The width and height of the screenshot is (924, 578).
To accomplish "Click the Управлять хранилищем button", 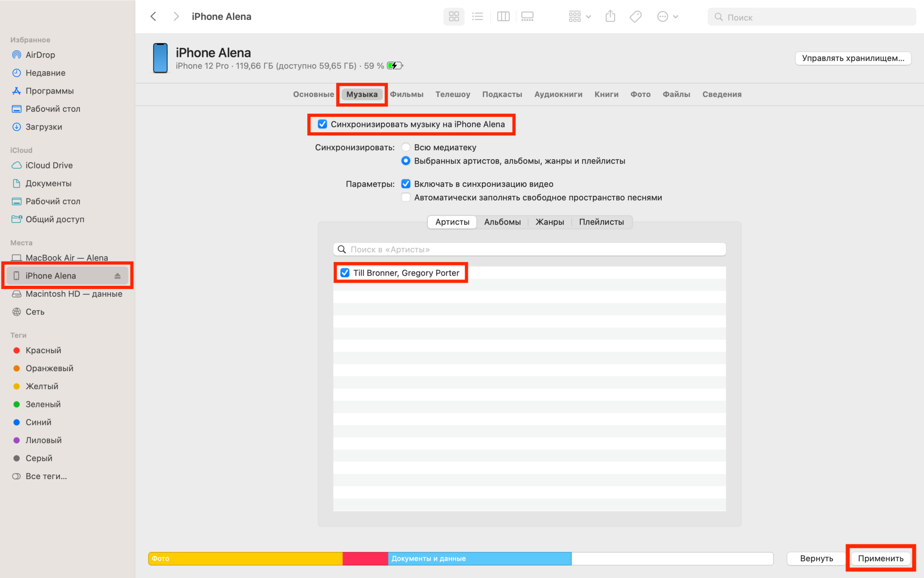I will [853, 58].
